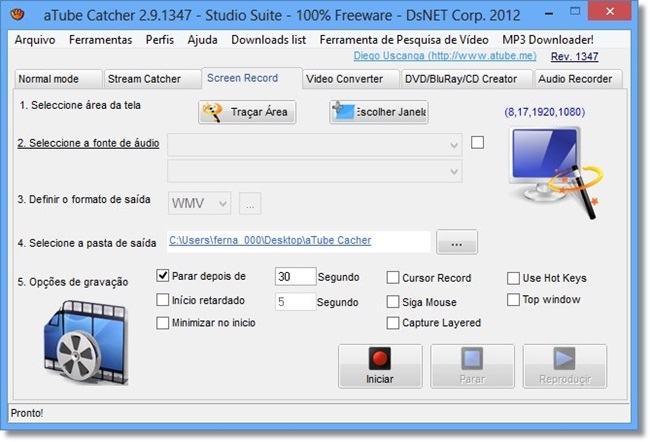Enable the Siga Mouse checkbox
The height and width of the screenshot is (442, 650).
pos(393,301)
